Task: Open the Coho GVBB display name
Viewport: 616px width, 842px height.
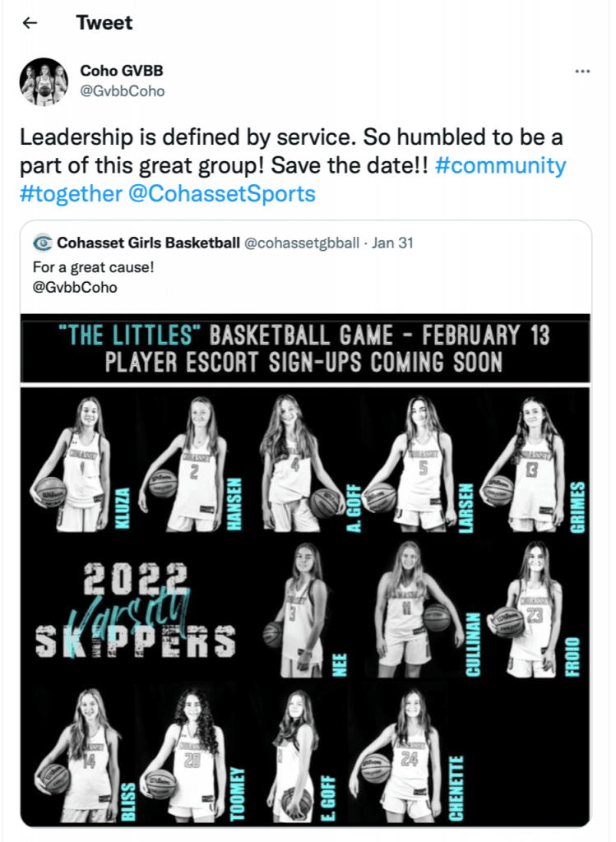Action: point(122,72)
